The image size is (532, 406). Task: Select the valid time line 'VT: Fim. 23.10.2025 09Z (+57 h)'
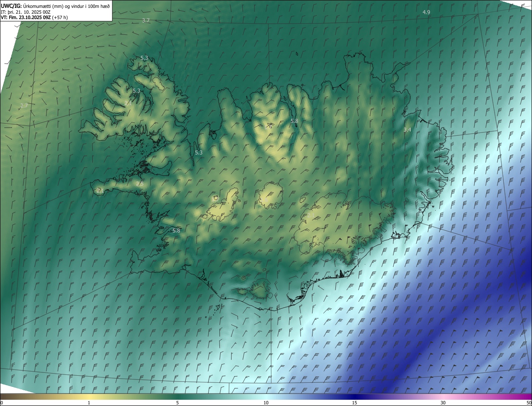34,17
